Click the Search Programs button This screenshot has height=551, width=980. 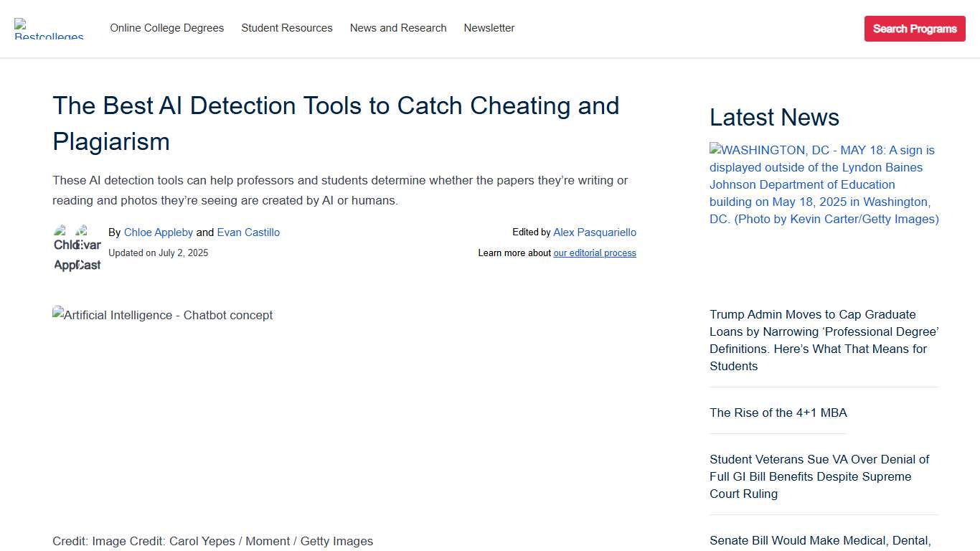click(915, 28)
